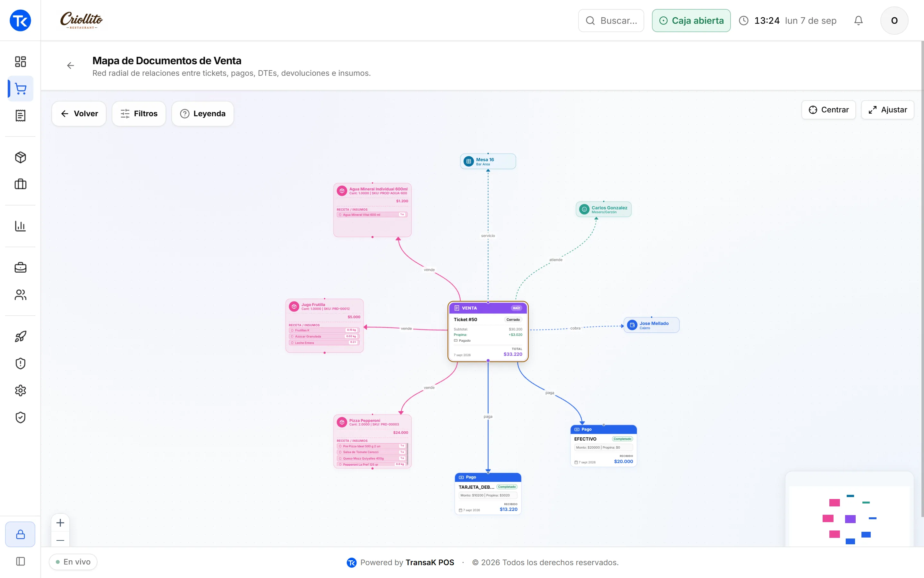Click the Completado badge on EFECTIVO payment
Image resolution: width=924 pixels, height=578 pixels.
(622, 439)
